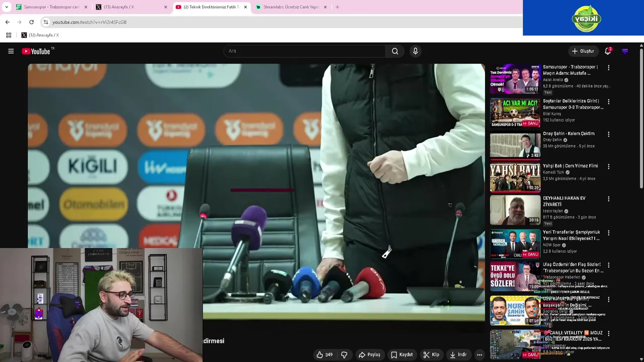Open Yahşi Batı Cem Yılmaz Filmi thumbnail

tap(515, 178)
